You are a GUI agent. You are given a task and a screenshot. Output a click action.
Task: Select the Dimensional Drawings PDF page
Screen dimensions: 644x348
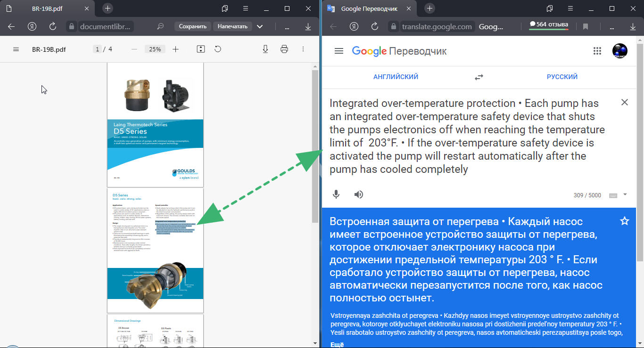(x=155, y=331)
